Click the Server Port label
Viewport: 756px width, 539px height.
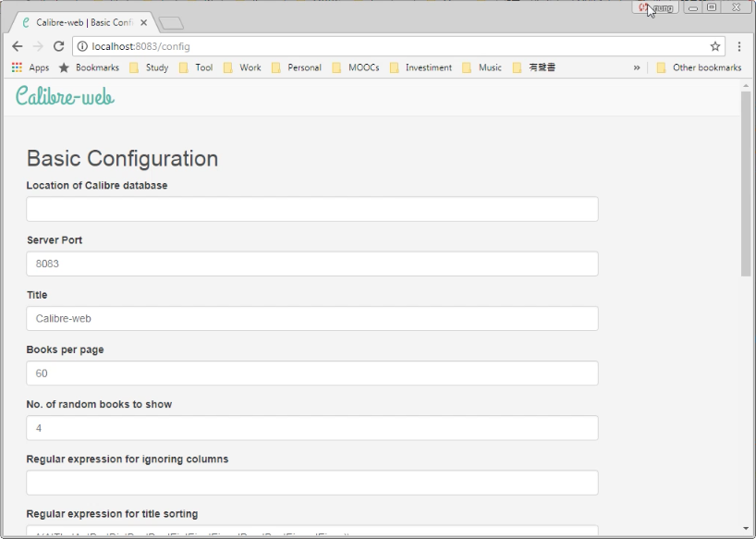55,240
